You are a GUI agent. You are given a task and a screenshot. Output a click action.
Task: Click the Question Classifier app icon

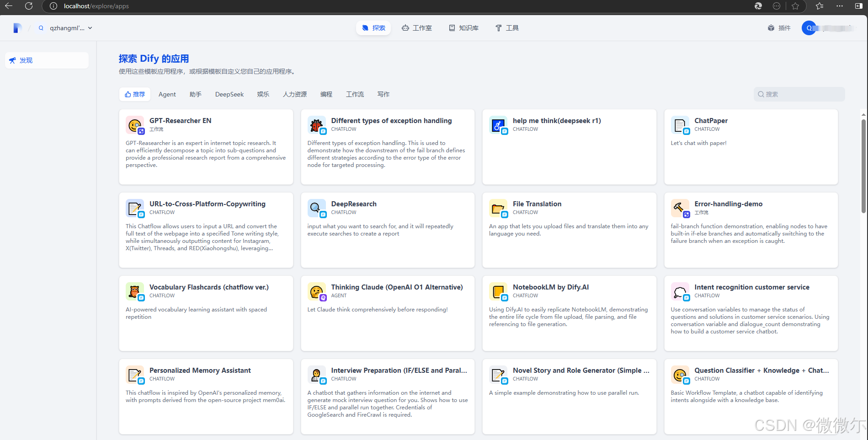(x=680, y=375)
